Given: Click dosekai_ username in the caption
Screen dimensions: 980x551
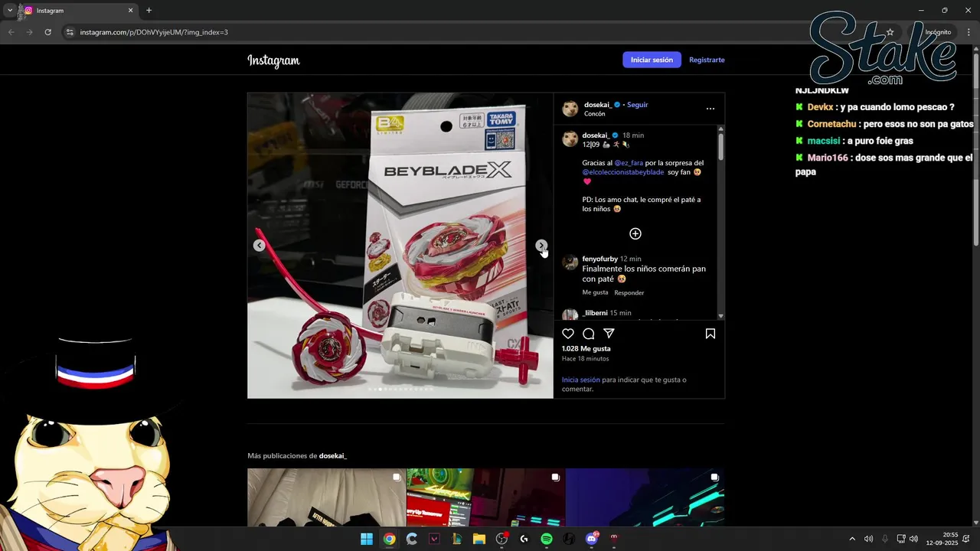Looking at the screenshot, I should coord(596,135).
